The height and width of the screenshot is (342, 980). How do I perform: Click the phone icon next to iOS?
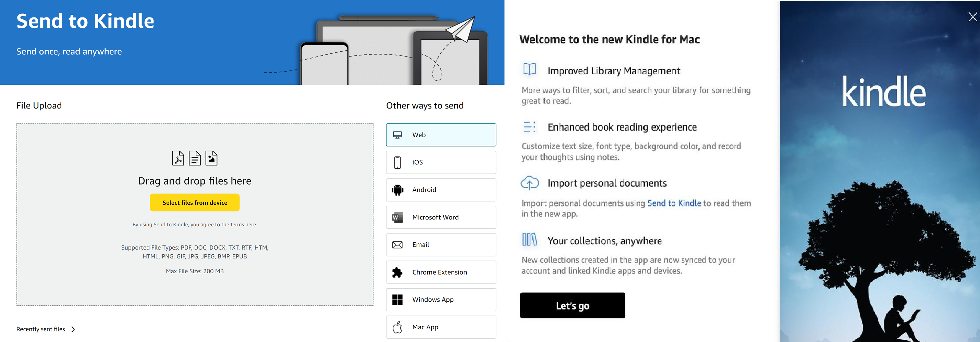pyautogui.click(x=397, y=162)
